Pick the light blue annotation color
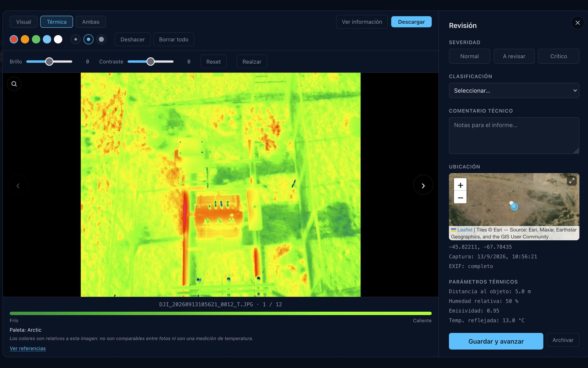The image size is (588, 368). [47, 39]
